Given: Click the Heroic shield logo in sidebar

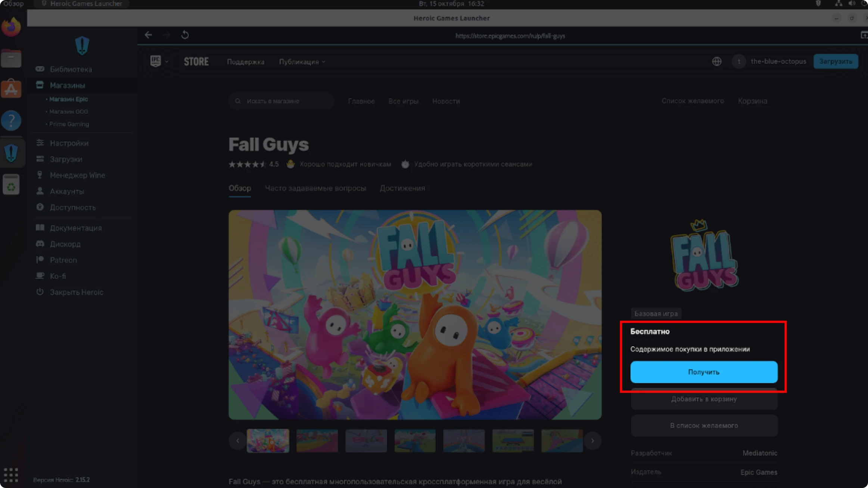Looking at the screenshot, I should tap(82, 46).
